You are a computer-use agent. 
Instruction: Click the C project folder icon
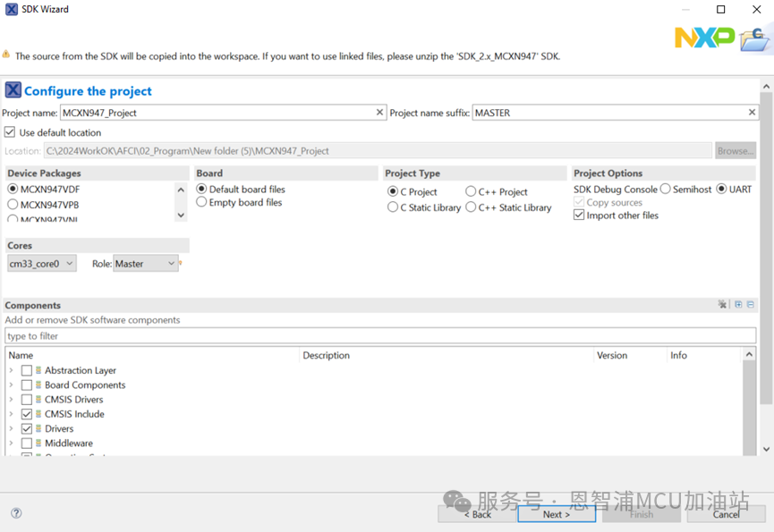[x=754, y=39]
